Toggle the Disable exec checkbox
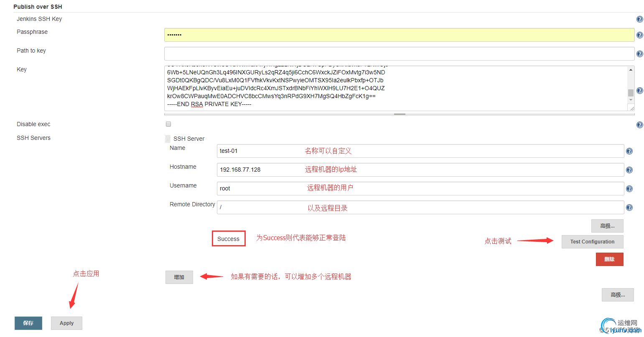Screen dimensions: 644x337 tap(168, 124)
